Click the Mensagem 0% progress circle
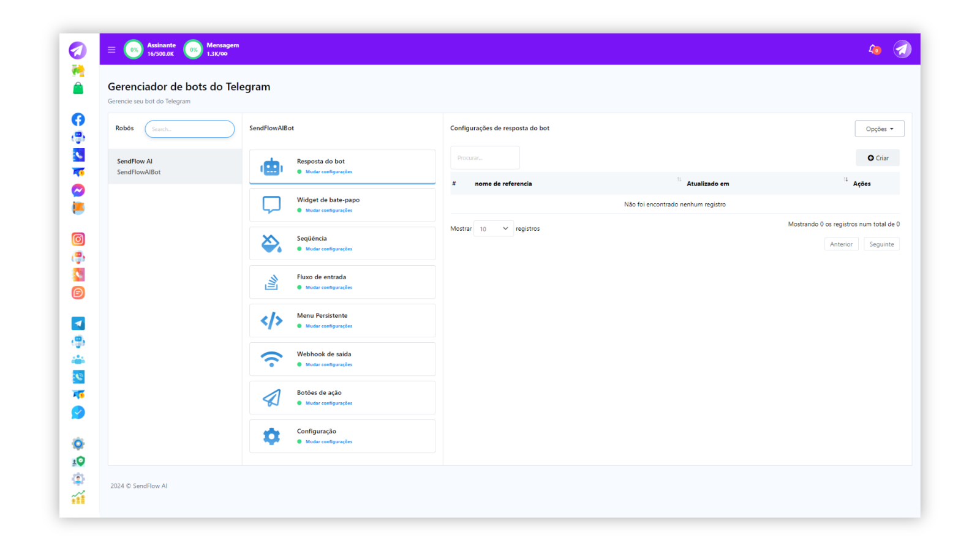The height and width of the screenshot is (551, 980). [193, 50]
